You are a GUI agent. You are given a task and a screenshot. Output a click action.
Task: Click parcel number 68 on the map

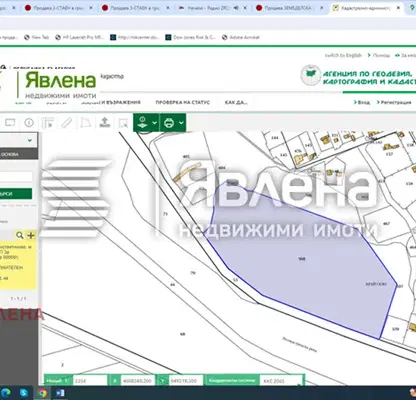[182, 334]
